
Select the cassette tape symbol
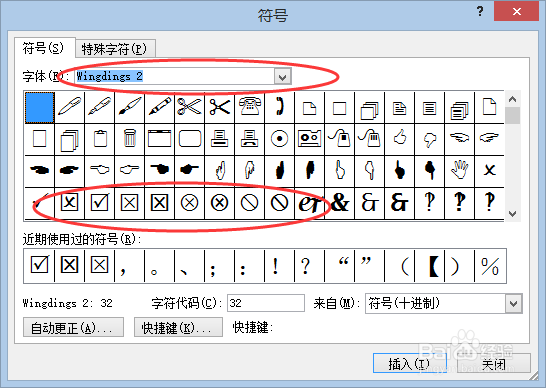click(309, 139)
